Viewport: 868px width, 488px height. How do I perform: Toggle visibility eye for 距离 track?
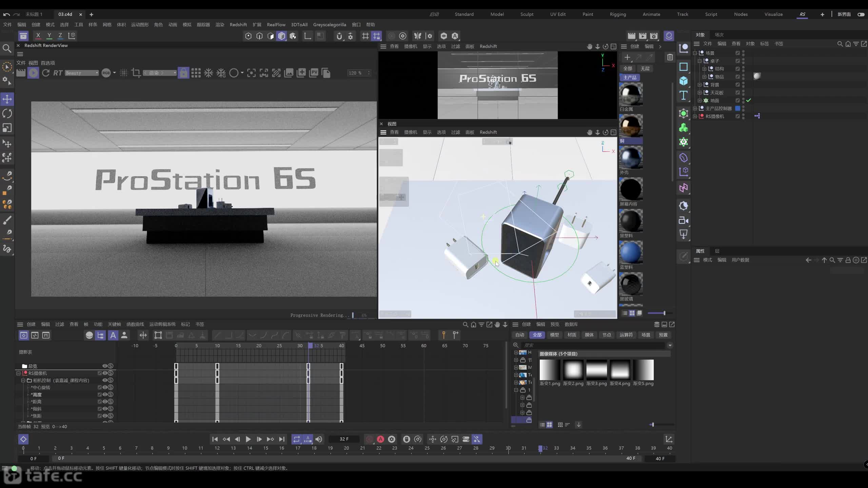tap(105, 402)
